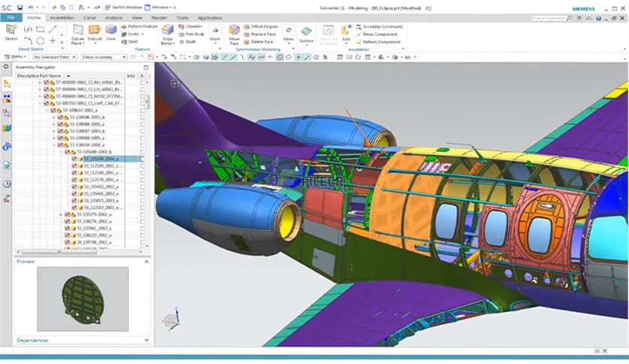Click the Find a Command search field
The image size is (629, 364).
(x=552, y=19)
